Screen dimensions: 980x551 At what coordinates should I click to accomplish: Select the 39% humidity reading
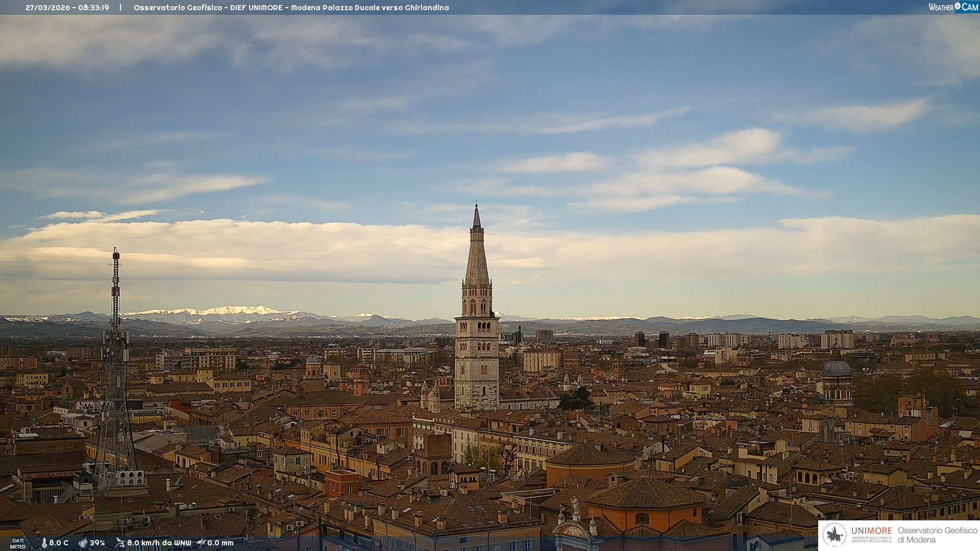pos(97,543)
